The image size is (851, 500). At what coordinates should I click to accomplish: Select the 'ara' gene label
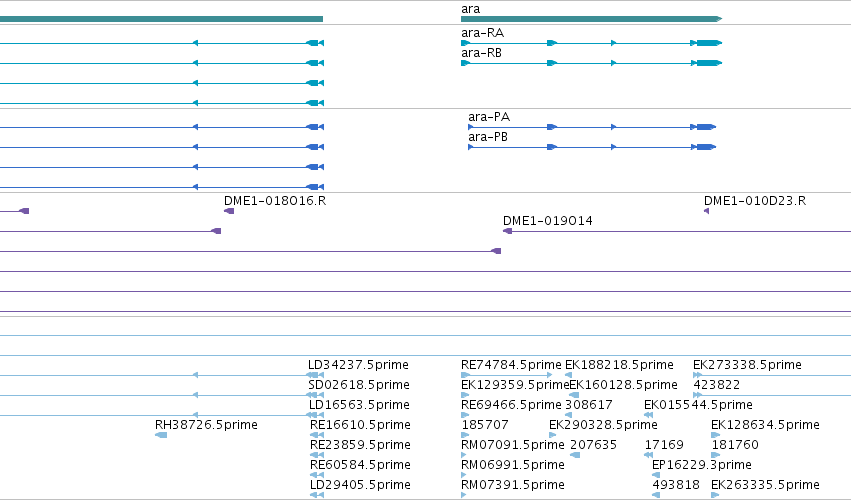471,9
